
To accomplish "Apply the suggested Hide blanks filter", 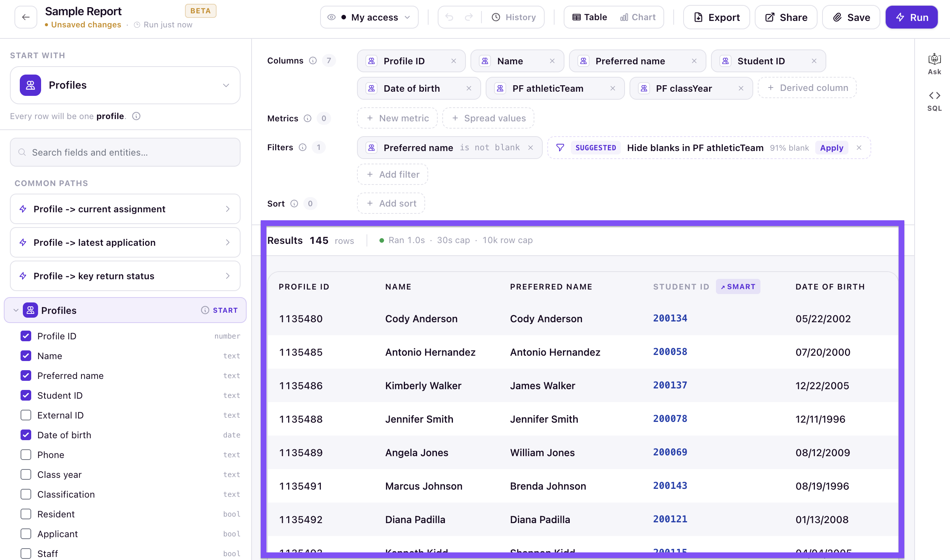I will click(x=832, y=148).
